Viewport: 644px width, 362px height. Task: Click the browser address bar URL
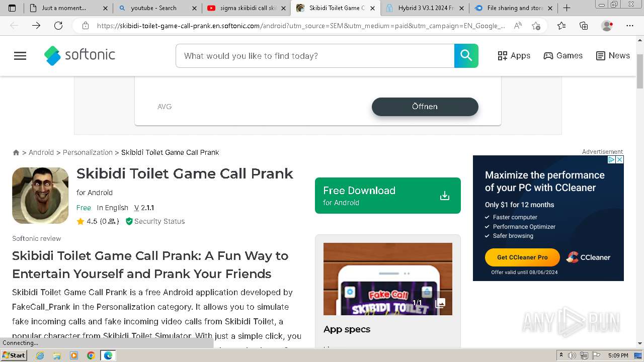click(301, 26)
